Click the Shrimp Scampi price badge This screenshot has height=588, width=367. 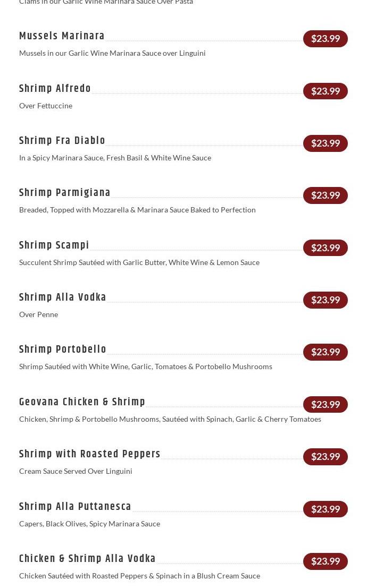[x=326, y=248]
